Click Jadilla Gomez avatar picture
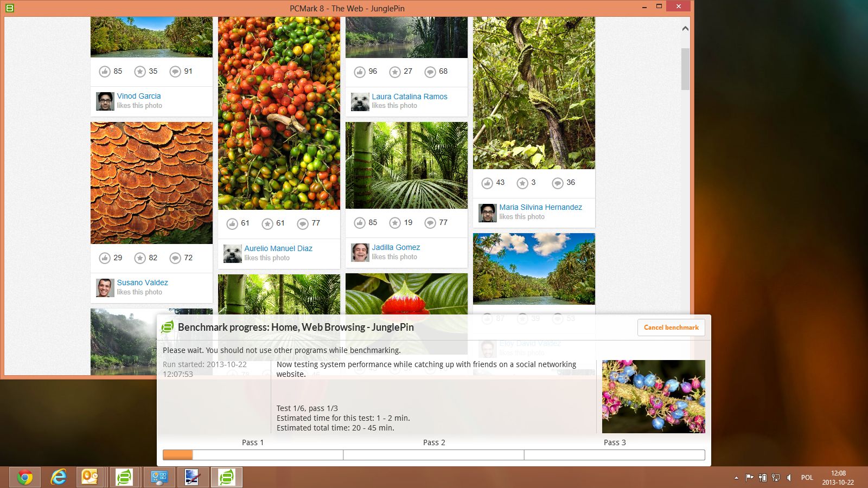The image size is (868, 488). click(x=360, y=253)
